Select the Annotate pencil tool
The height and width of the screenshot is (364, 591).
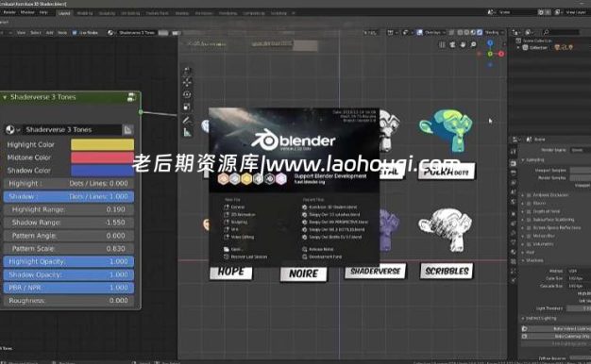(x=187, y=121)
